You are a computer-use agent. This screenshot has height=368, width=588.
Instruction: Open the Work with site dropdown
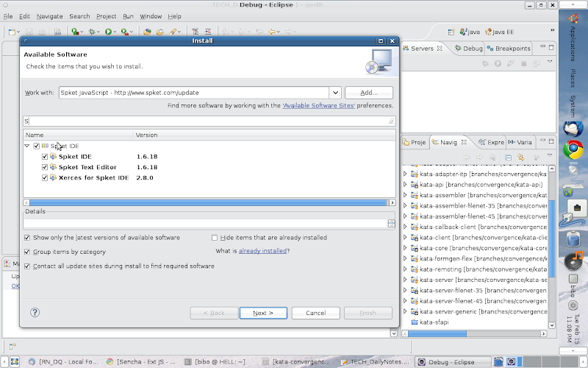(335, 93)
